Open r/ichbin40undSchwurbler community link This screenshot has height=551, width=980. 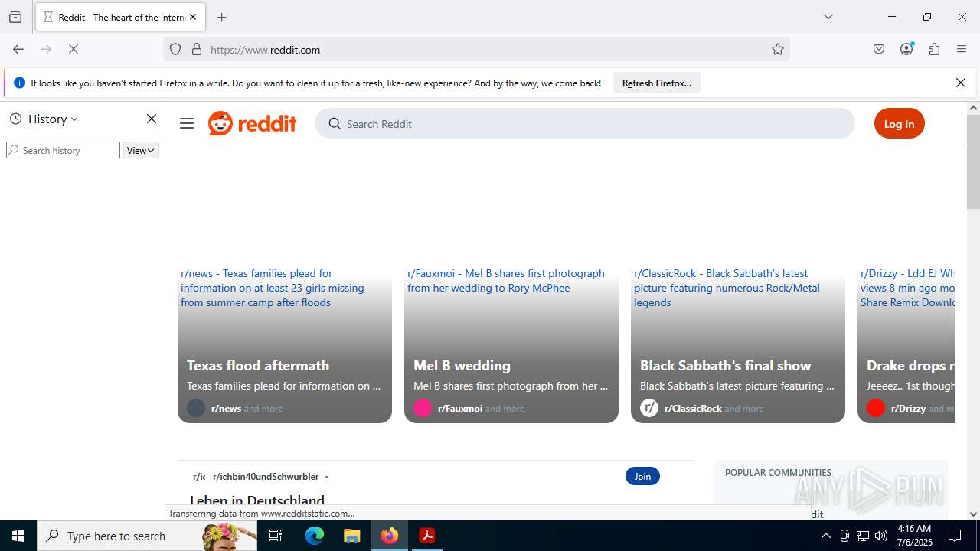coord(266,476)
